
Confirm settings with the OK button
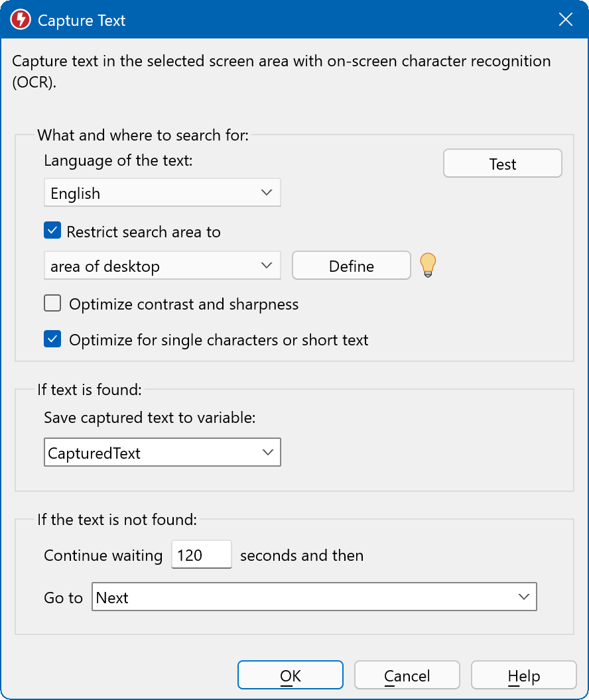point(290,675)
